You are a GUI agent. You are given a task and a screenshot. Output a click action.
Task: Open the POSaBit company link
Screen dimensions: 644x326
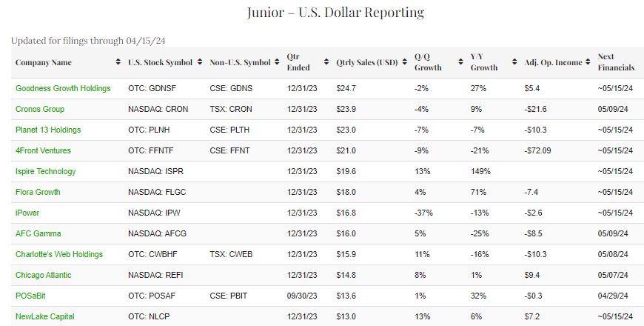(x=32, y=296)
